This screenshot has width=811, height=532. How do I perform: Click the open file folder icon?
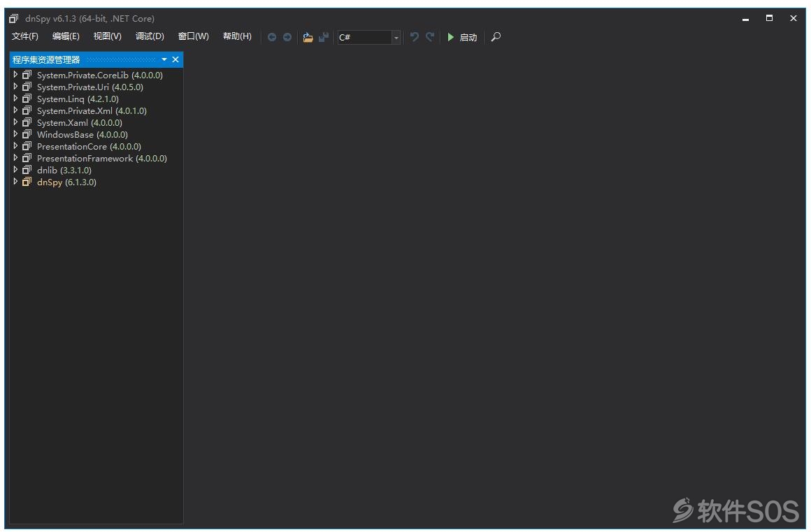308,37
